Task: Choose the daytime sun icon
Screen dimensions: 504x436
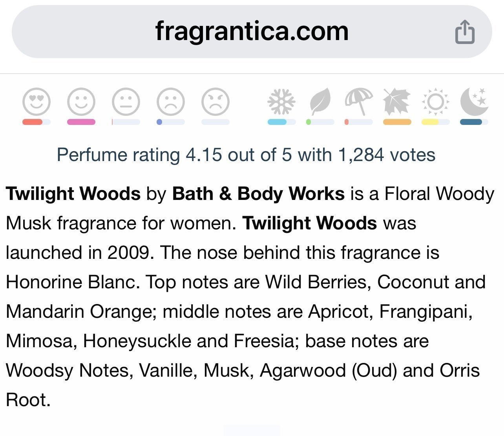Action: (436, 102)
